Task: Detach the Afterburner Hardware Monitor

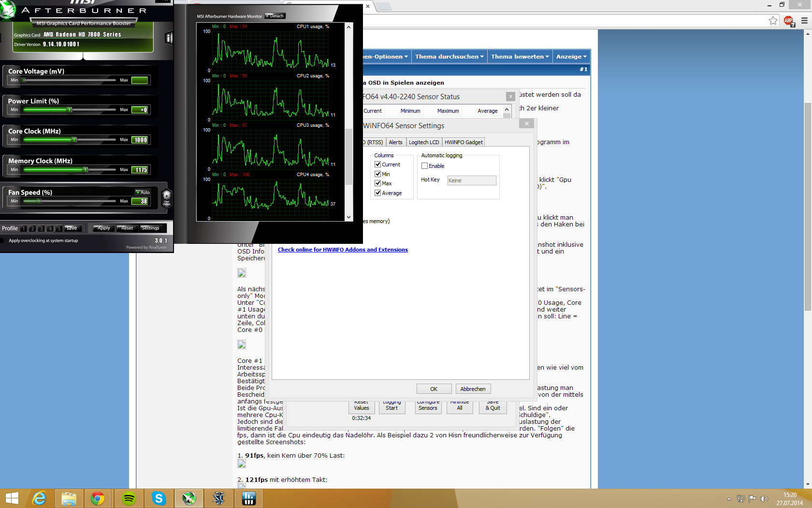Action: tap(275, 16)
